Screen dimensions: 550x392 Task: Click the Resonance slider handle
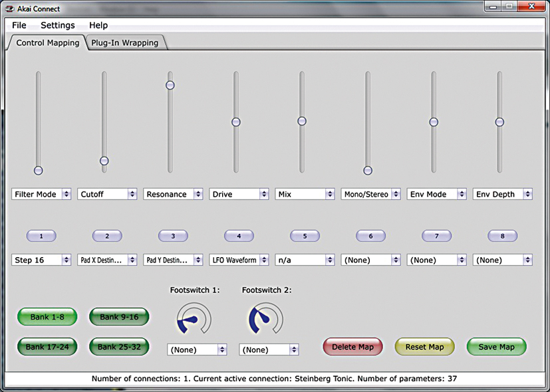pos(170,85)
